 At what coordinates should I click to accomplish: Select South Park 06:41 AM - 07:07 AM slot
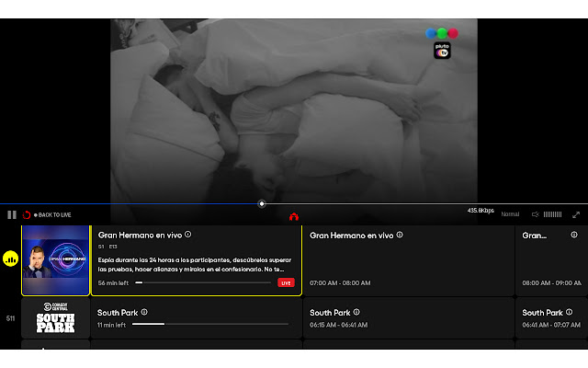551,318
